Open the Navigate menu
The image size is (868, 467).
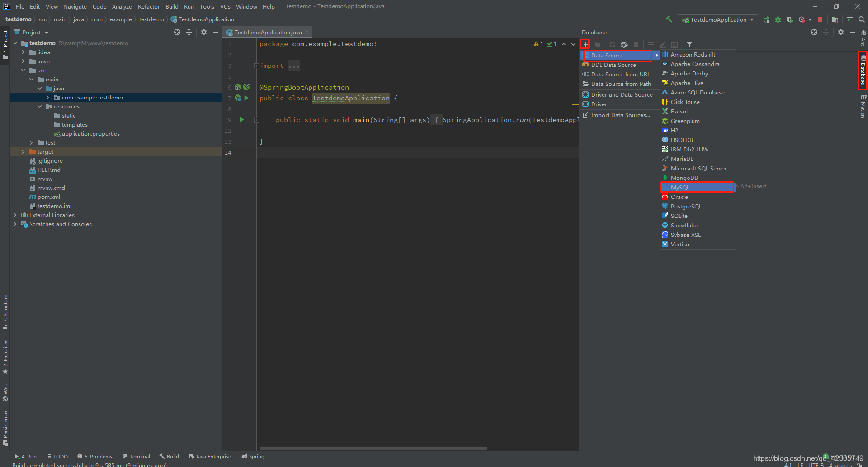click(75, 6)
